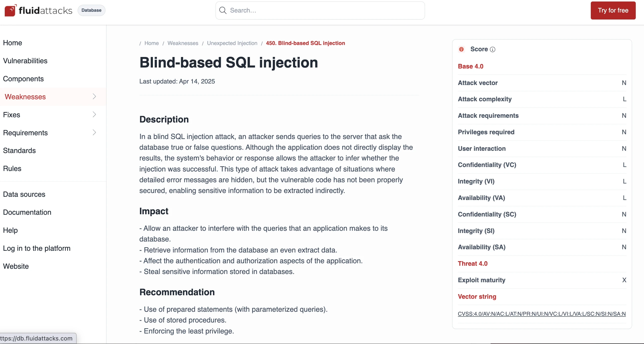Open the CVSS:4.0 vector string link
The height and width of the screenshot is (344, 644).
point(542,314)
